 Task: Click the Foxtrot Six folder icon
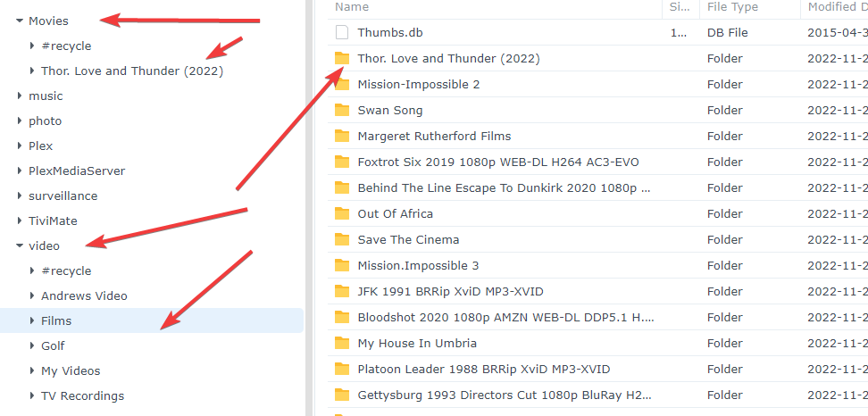coord(342,162)
